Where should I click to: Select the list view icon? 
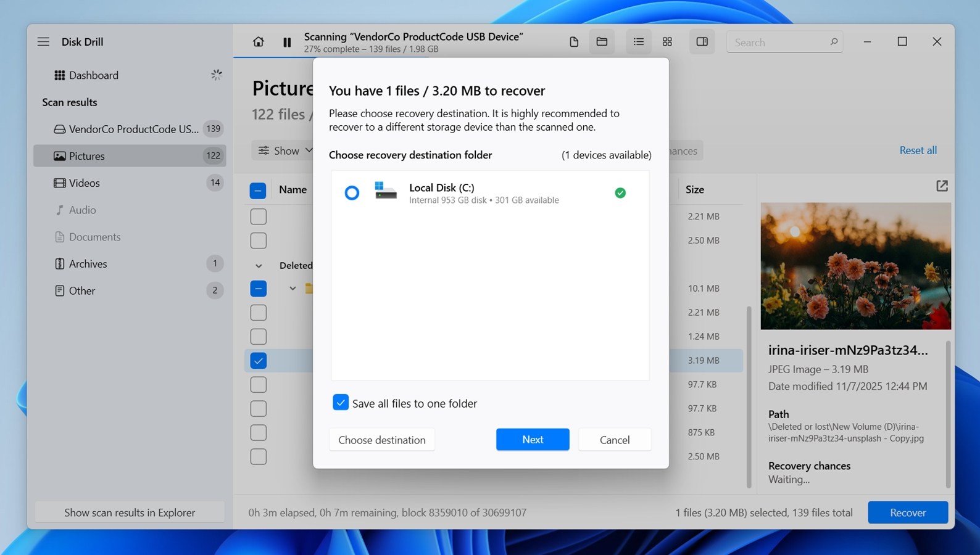(638, 42)
